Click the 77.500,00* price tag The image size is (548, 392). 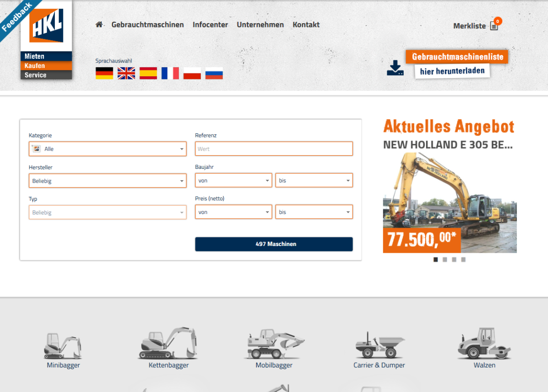pyautogui.click(x=422, y=240)
